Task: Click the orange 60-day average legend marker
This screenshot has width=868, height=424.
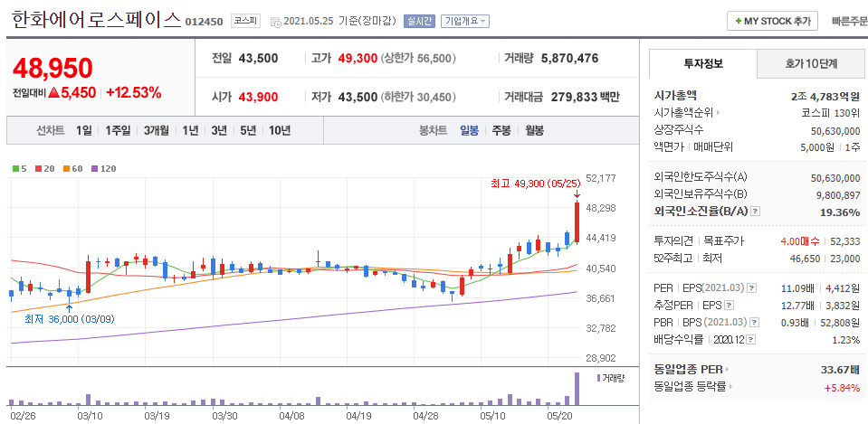Action: pos(66,168)
